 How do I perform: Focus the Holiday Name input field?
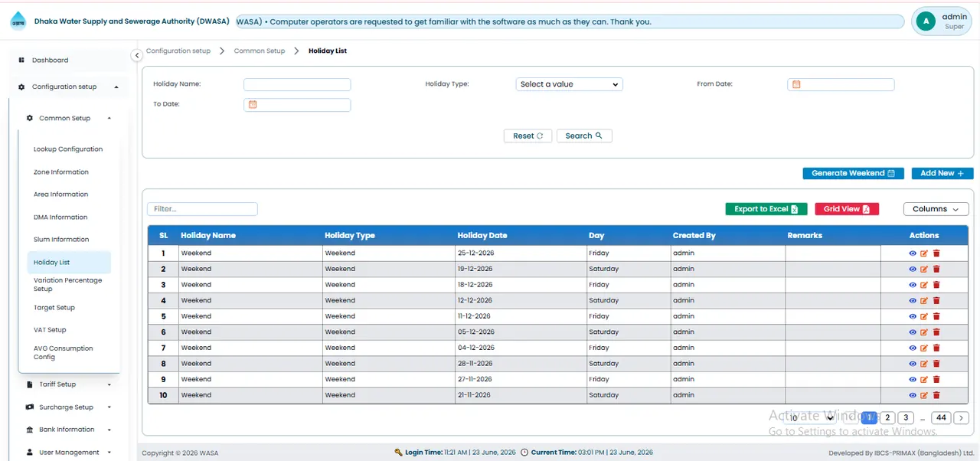coord(297,84)
